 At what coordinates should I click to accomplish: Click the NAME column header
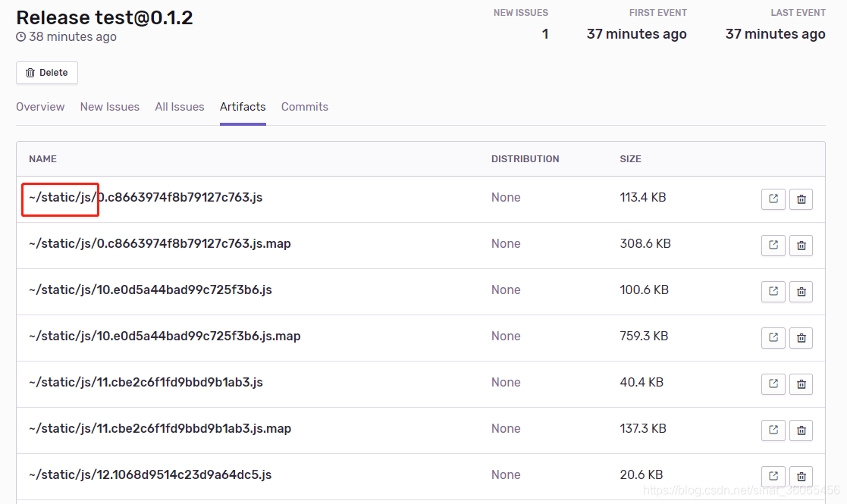[x=42, y=159]
